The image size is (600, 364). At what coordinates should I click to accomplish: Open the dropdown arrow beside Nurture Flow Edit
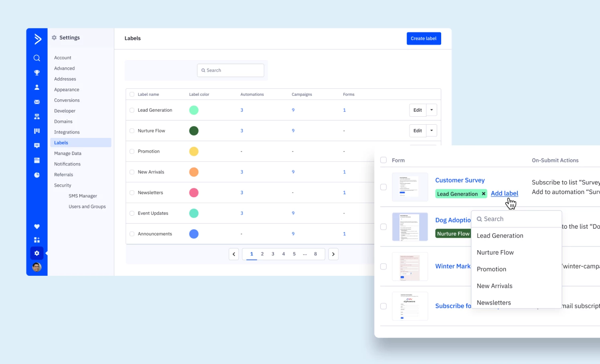pos(432,131)
